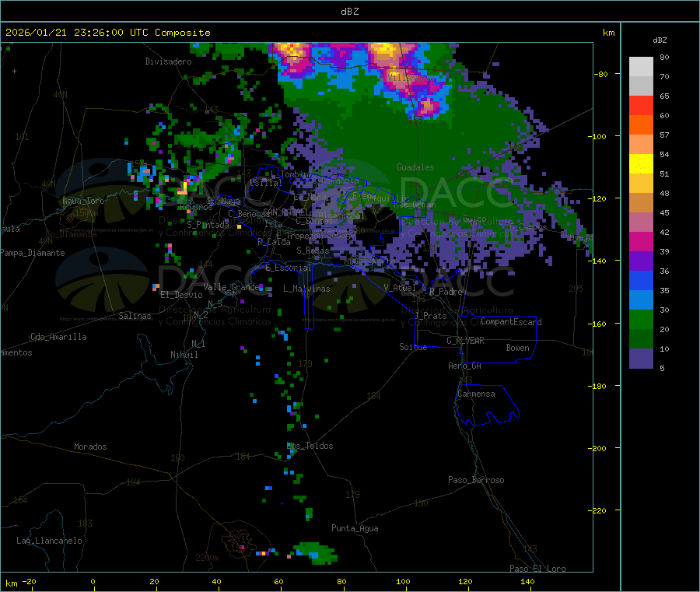Select the 45 dBZ brown-orange color swatch

pyautogui.click(x=641, y=203)
